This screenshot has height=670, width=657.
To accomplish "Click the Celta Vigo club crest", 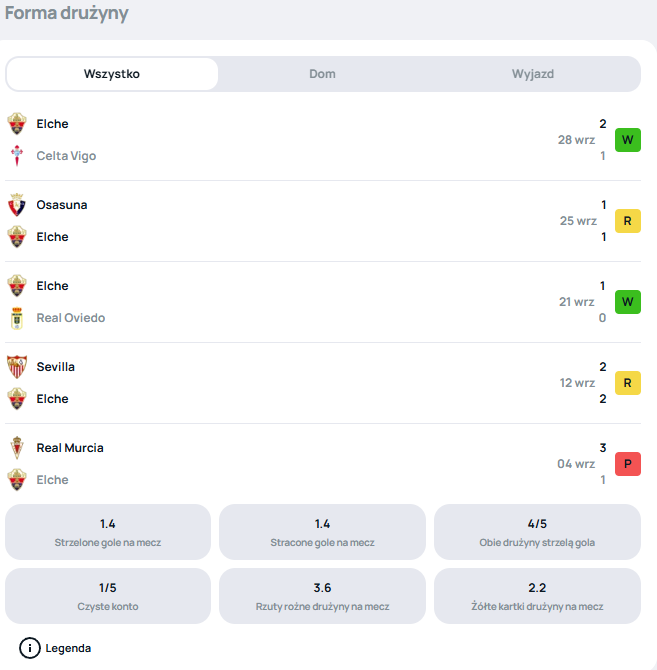I will pos(17,156).
